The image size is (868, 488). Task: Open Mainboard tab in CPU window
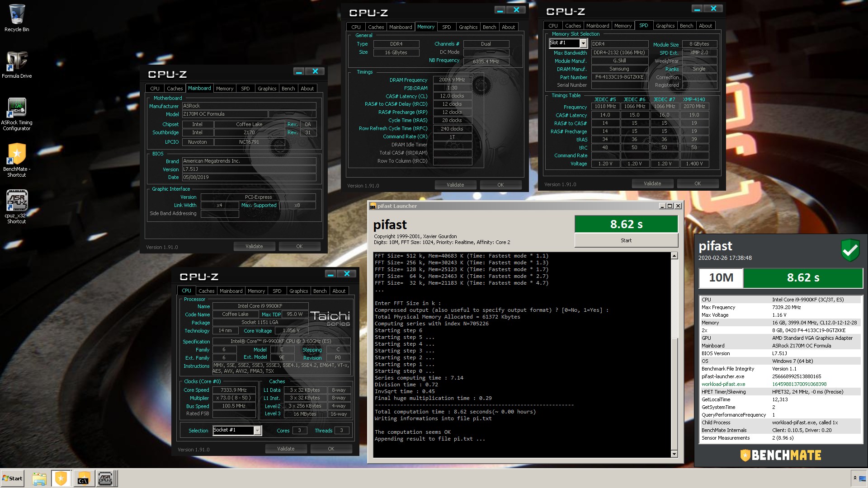coord(231,291)
